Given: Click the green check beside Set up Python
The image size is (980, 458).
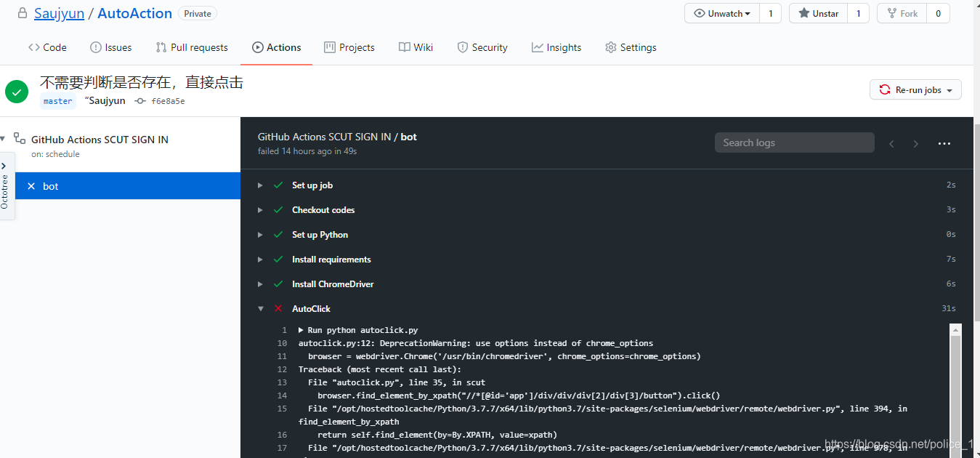Looking at the screenshot, I should pos(278,235).
